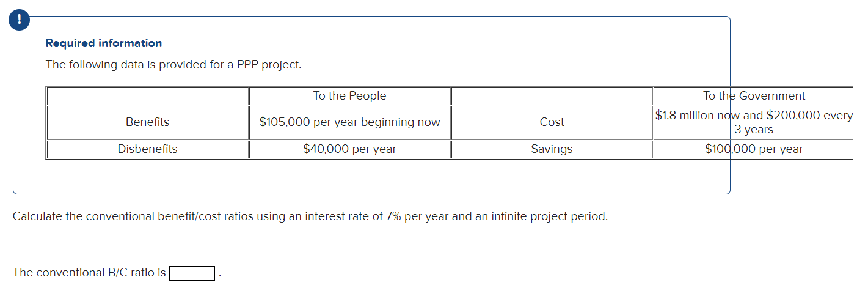The height and width of the screenshot is (307, 868).
Task: Select the "Required information" heading
Action: coord(104,43)
